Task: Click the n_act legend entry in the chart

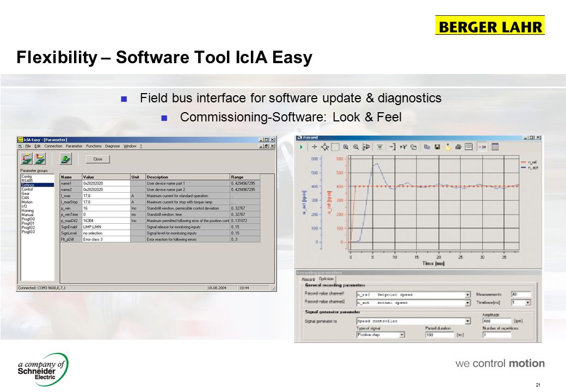Action: 530,168
